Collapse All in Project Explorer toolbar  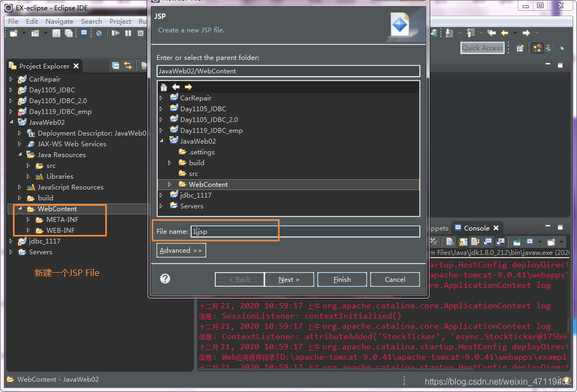pyautogui.click(x=116, y=65)
